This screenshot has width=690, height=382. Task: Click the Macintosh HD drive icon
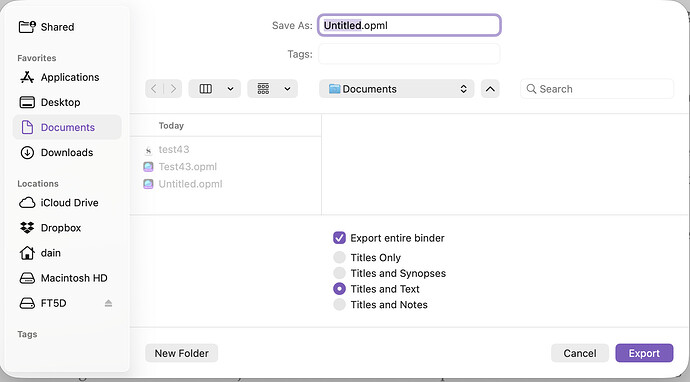pyautogui.click(x=27, y=278)
